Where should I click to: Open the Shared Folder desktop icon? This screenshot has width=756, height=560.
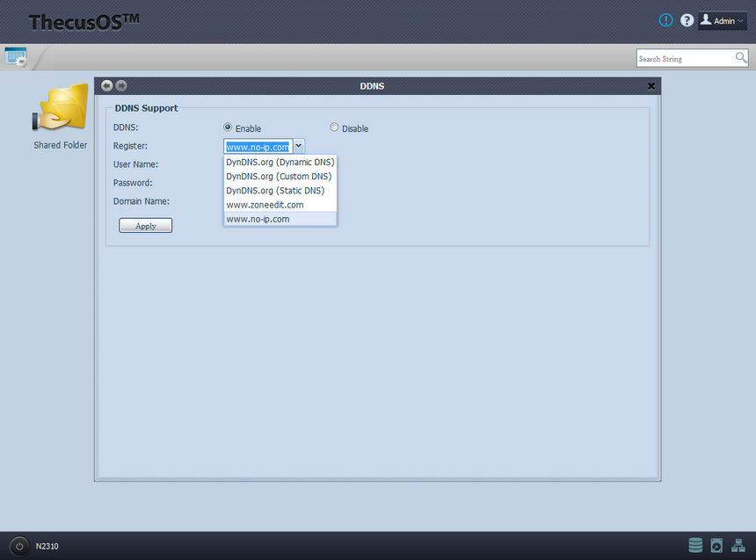point(60,110)
